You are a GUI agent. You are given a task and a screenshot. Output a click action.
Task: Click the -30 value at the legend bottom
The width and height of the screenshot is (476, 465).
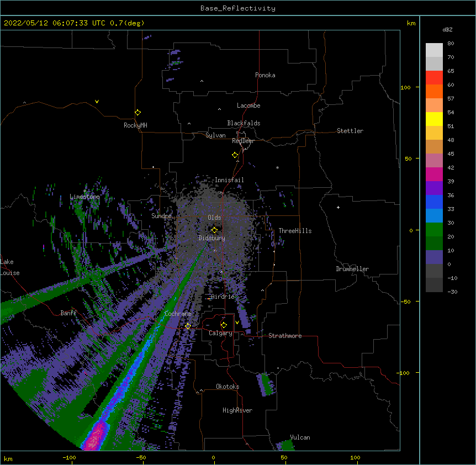coord(452,292)
